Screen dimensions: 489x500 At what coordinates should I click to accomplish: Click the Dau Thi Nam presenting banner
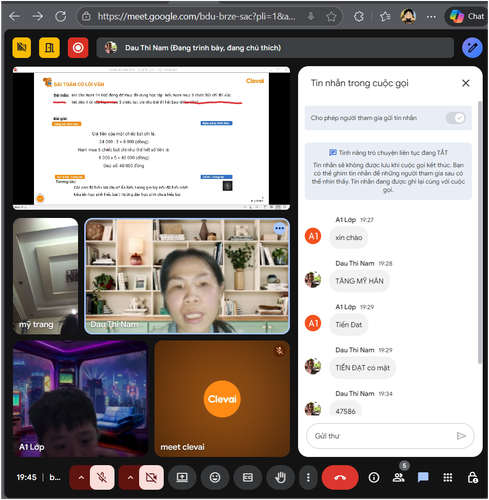tap(275, 48)
